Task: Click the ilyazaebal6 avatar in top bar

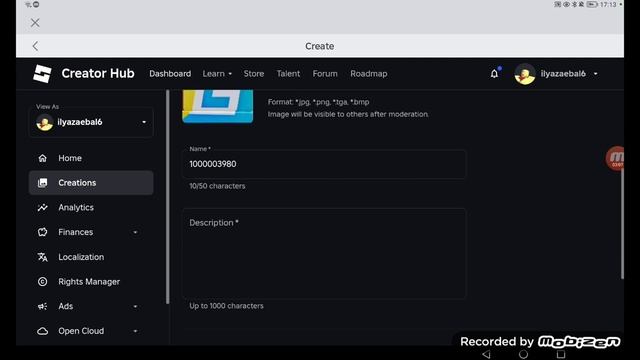Action: pyautogui.click(x=525, y=74)
